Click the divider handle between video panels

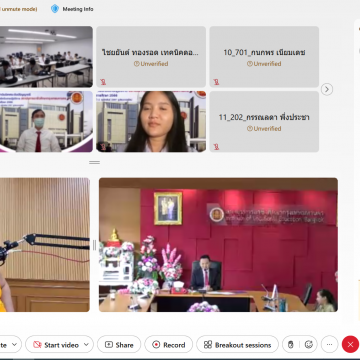click(x=94, y=162)
